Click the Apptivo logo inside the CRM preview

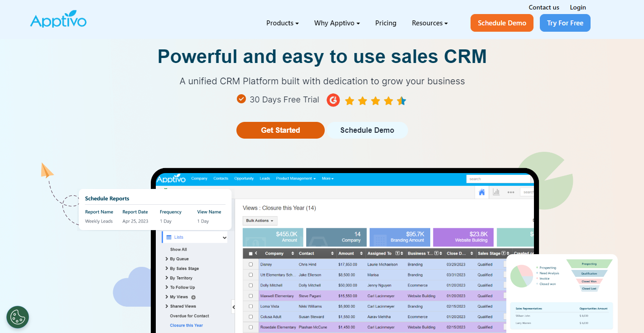click(171, 179)
